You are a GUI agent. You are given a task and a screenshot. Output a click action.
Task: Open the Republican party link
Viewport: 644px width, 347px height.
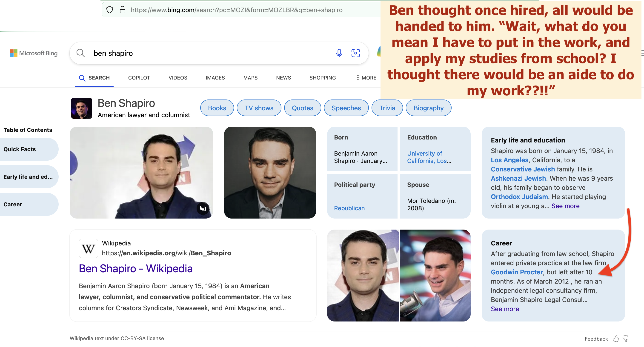coord(349,208)
